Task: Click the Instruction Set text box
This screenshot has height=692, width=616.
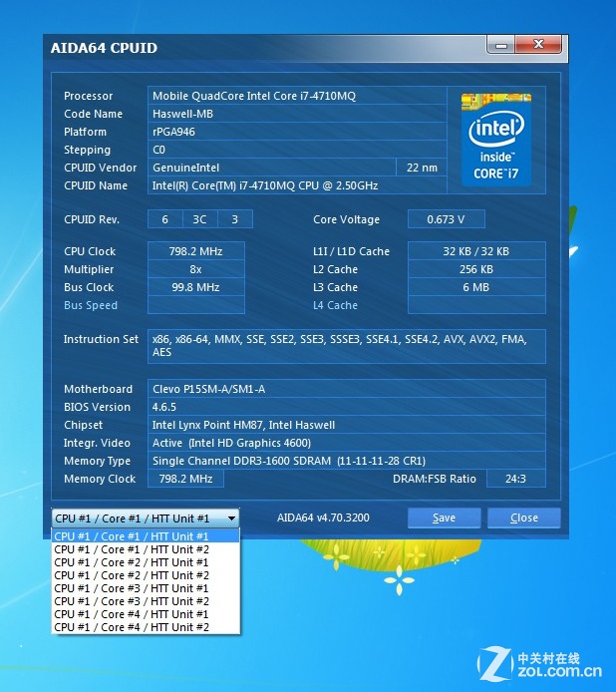Action: click(x=346, y=345)
